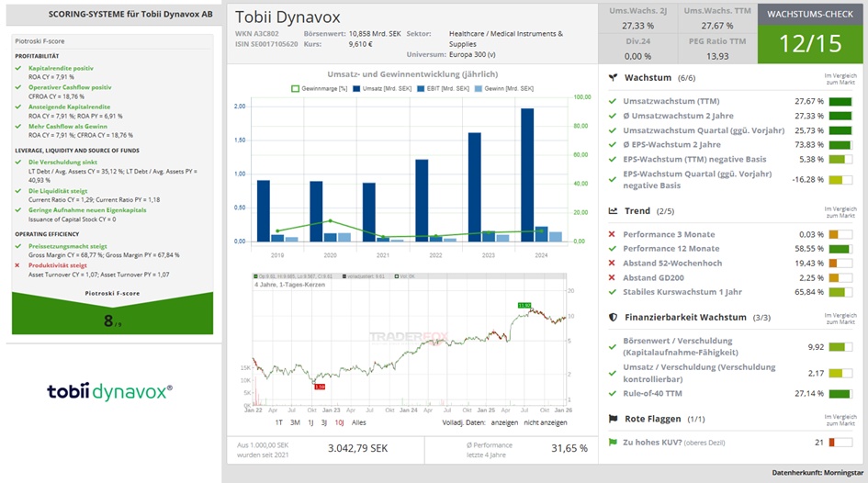Click market comparison bar for Rule-of-40 TTM
The image size is (868, 483).
(x=840, y=394)
